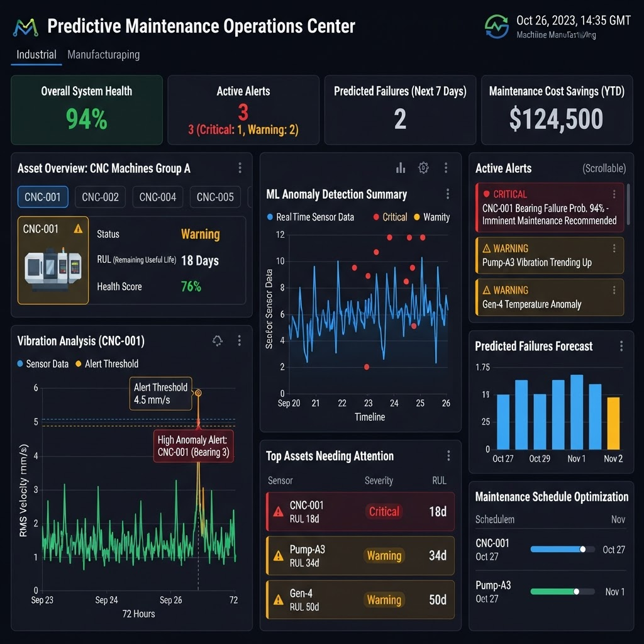The image size is (644, 644).
Task: Toggle Real Time Sensor Data legend item
Action: [310, 217]
